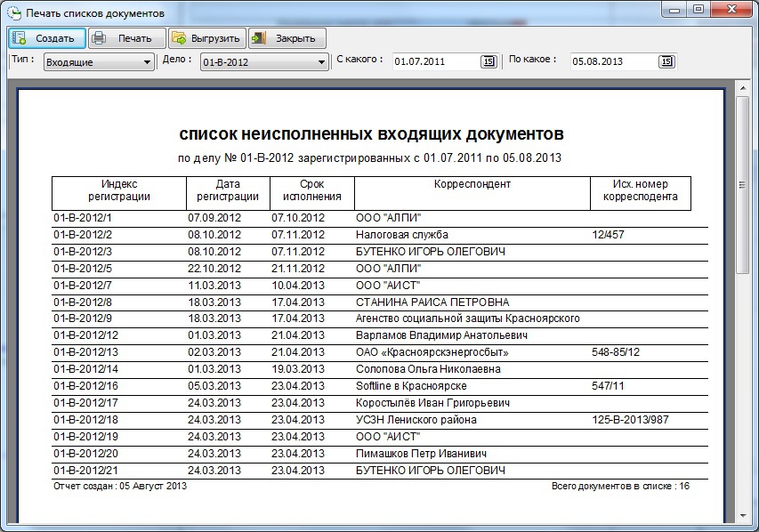This screenshot has height=532, width=759.
Task: Click correspondent Варламов Владимир Анатольевич
Action: [x=441, y=335]
